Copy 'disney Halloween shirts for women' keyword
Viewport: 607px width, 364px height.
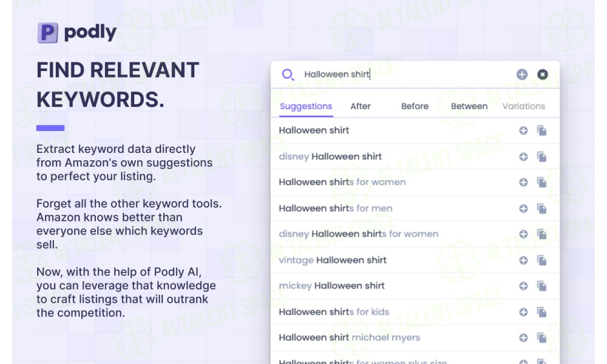point(541,234)
